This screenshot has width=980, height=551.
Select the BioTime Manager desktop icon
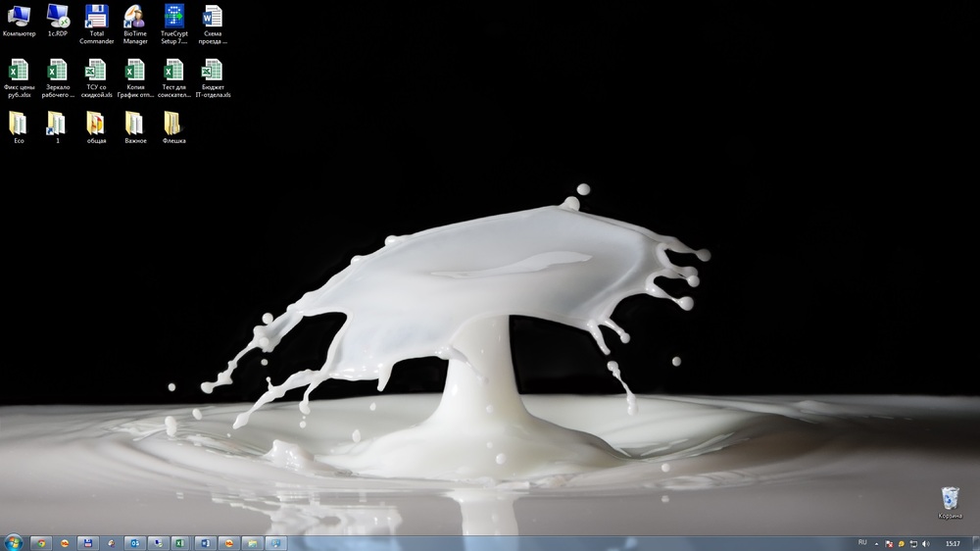[135, 18]
